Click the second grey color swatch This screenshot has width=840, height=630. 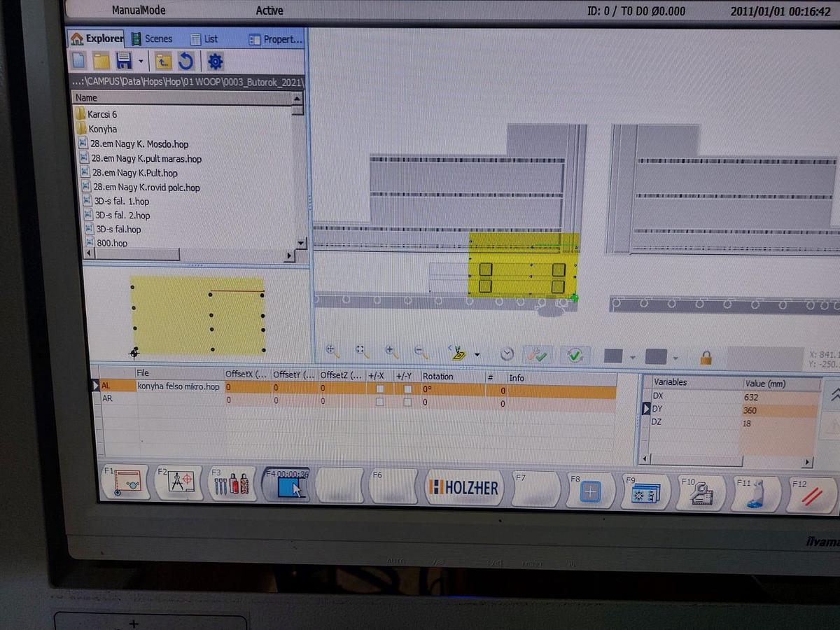655,356
